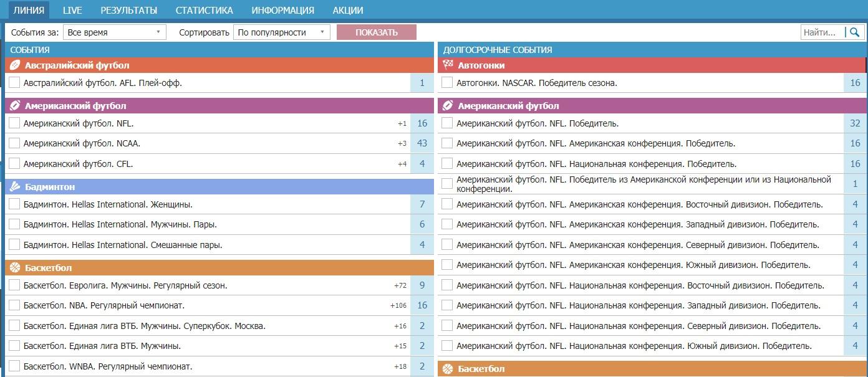Click Единая лига ВТБ. Мужчины. row text
Image resolution: width=868 pixels, height=377 pixels.
[102, 346]
